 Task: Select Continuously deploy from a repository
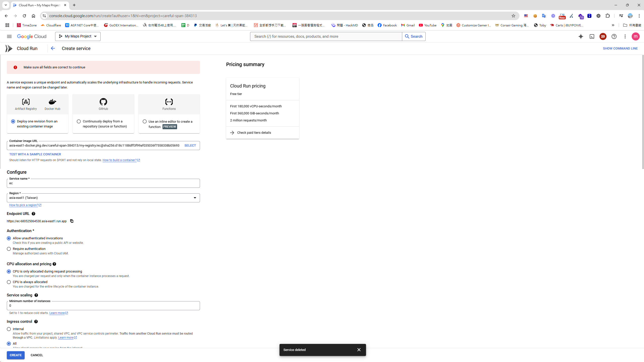pos(79,121)
